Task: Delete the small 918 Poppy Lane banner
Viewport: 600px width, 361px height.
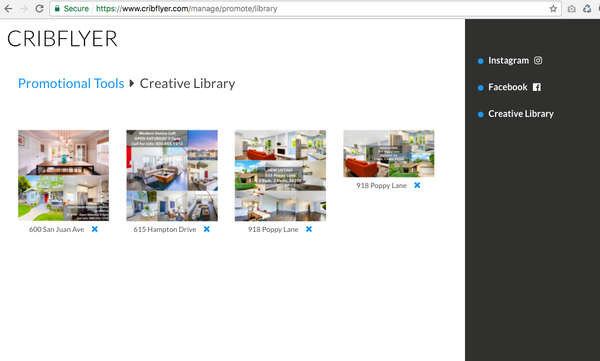Action: click(x=417, y=185)
